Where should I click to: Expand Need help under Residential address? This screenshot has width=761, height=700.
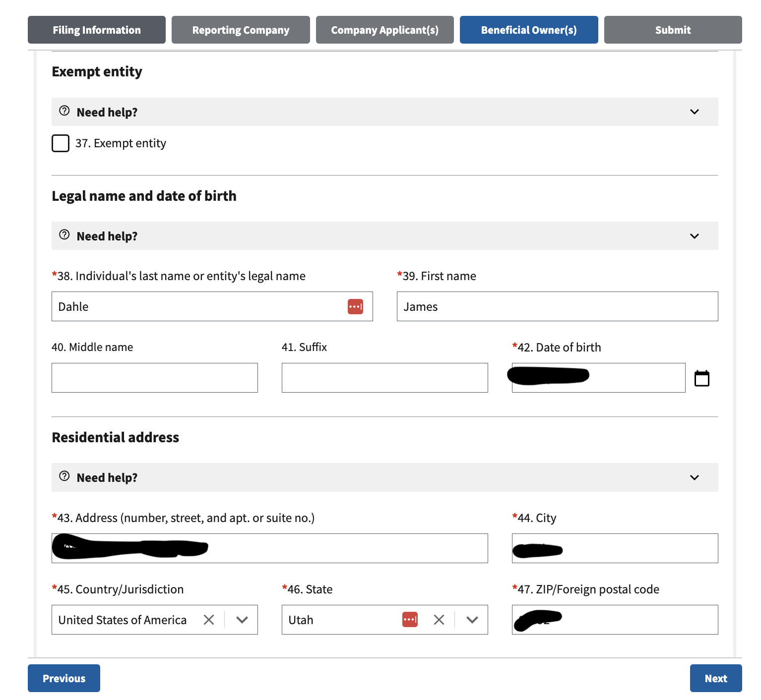tap(694, 477)
